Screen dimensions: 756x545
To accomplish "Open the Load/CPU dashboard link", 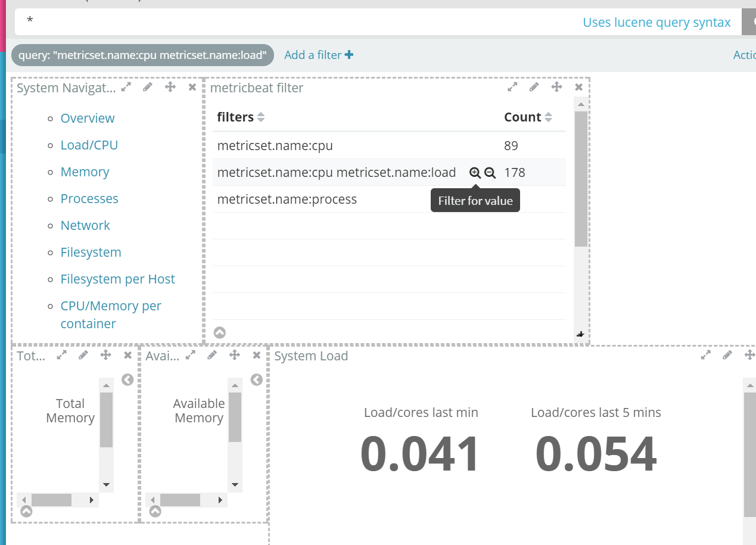I will pos(89,145).
